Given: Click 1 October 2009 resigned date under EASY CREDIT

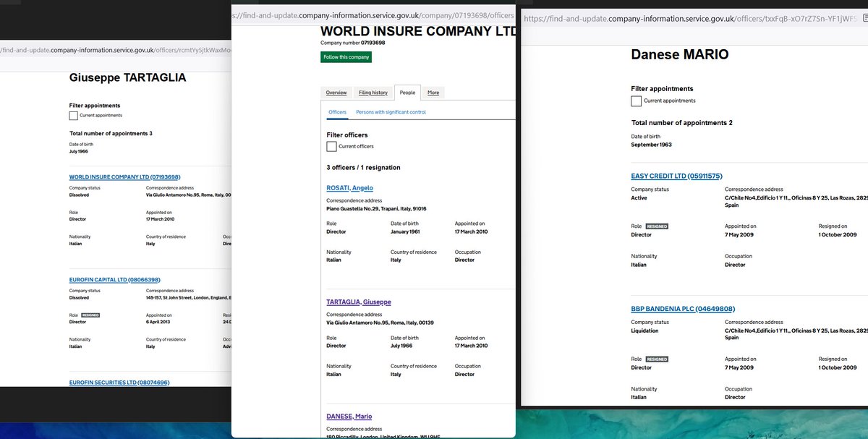Looking at the screenshot, I should tap(838, 235).
